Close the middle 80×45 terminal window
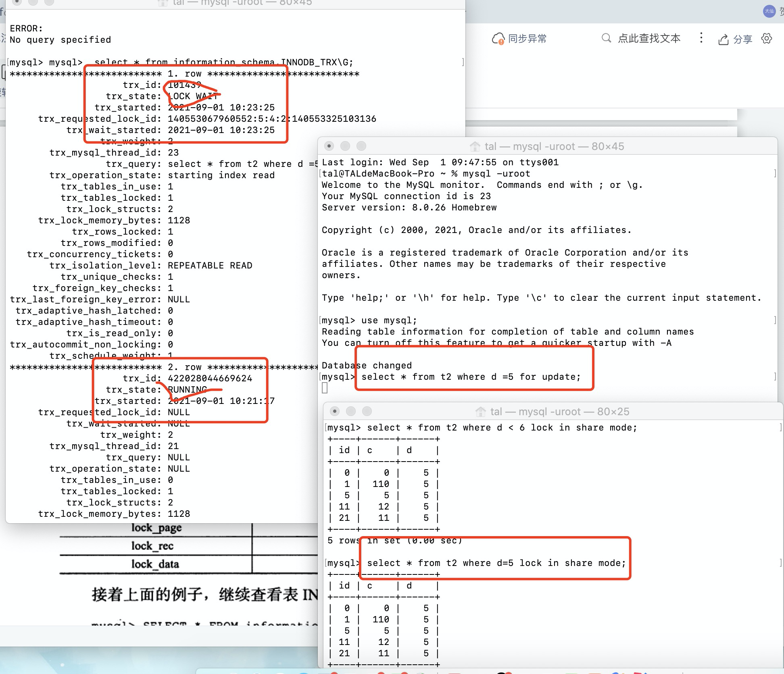The width and height of the screenshot is (784, 674). click(x=329, y=146)
